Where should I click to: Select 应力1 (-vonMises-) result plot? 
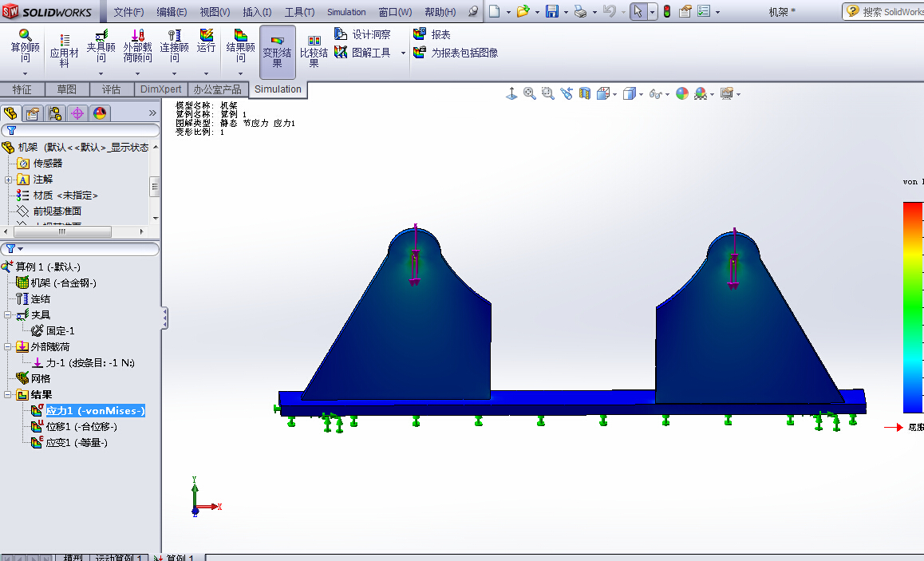coord(96,411)
